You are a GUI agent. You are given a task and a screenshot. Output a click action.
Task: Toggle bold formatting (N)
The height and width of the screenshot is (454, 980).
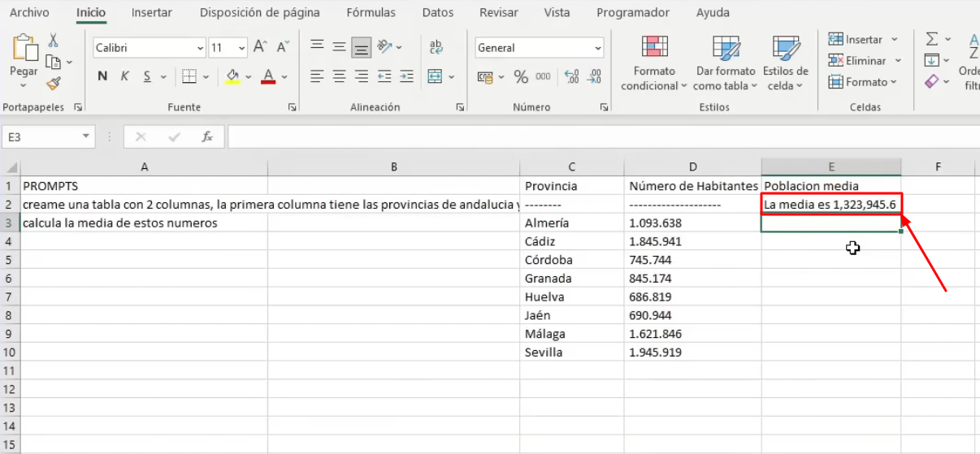point(102,76)
